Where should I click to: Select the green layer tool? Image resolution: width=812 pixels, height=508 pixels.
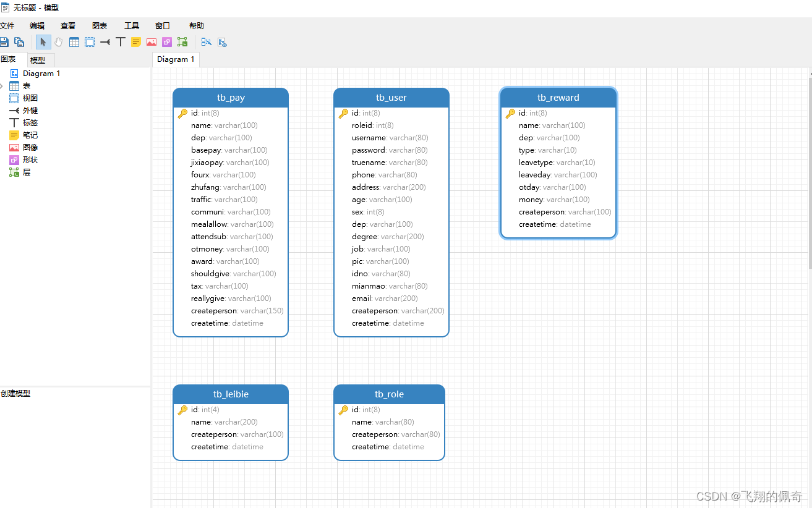[182, 42]
